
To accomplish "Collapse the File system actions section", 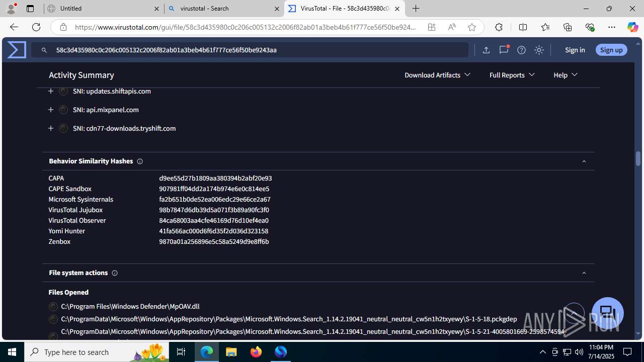I will (x=584, y=273).
